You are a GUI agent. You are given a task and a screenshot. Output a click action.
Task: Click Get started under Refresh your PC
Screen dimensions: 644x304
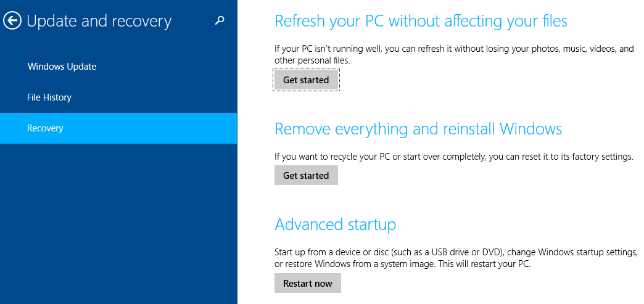click(x=306, y=80)
